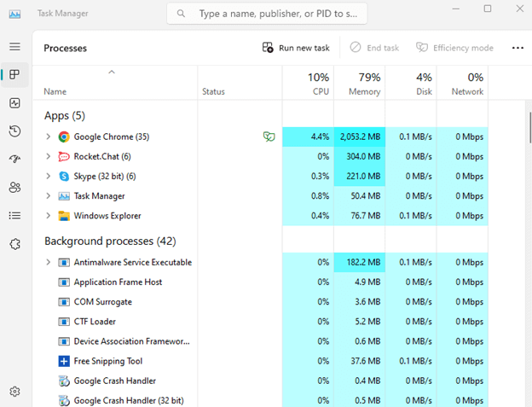Sort processes by the CPU column

point(308,84)
